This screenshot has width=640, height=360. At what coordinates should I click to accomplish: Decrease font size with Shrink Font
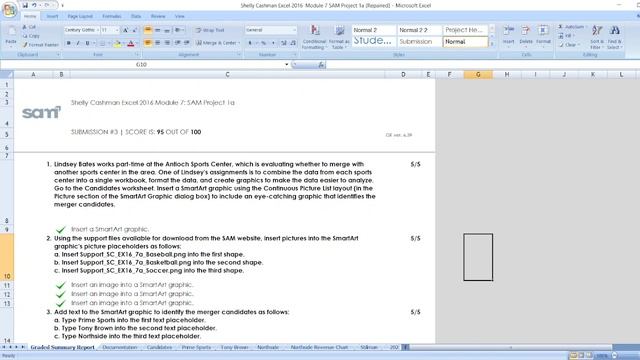[134, 30]
